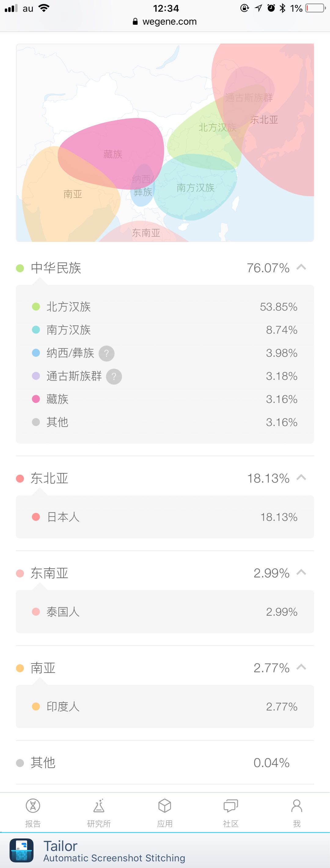
Task: Select the 日本人 18.13% row
Action: coord(165,517)
